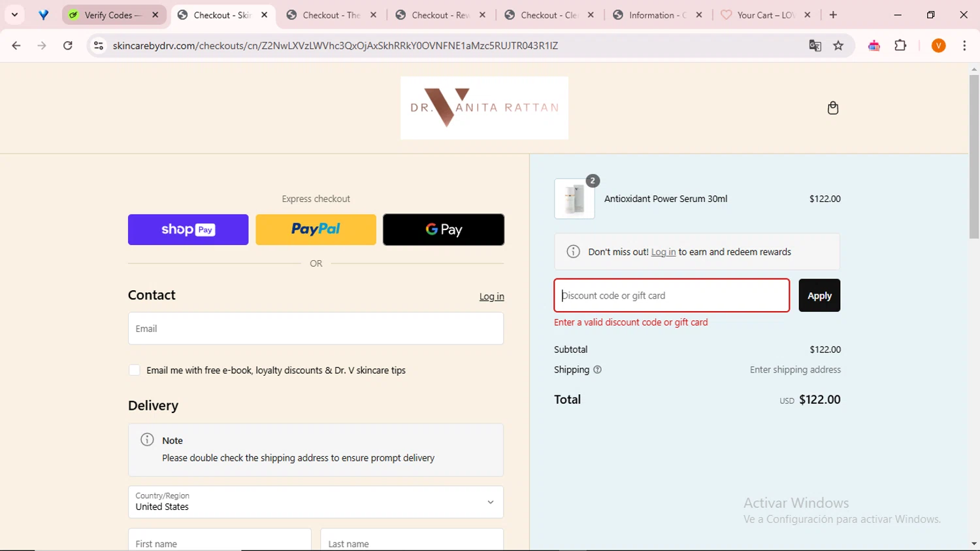Click the Antioxidant Power Serum product thumbnail
980x551 pixels.
coord(574,199)
